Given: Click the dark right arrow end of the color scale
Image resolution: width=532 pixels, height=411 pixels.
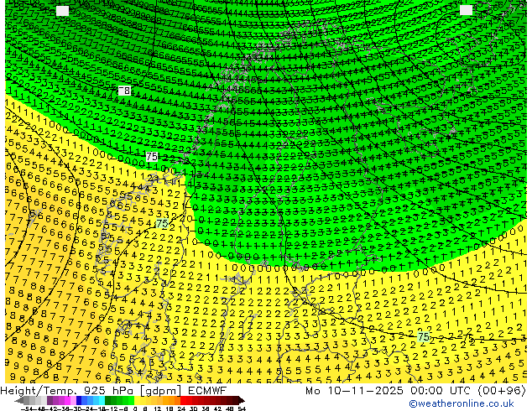Looking at the screenshot, I should [242, 400].
